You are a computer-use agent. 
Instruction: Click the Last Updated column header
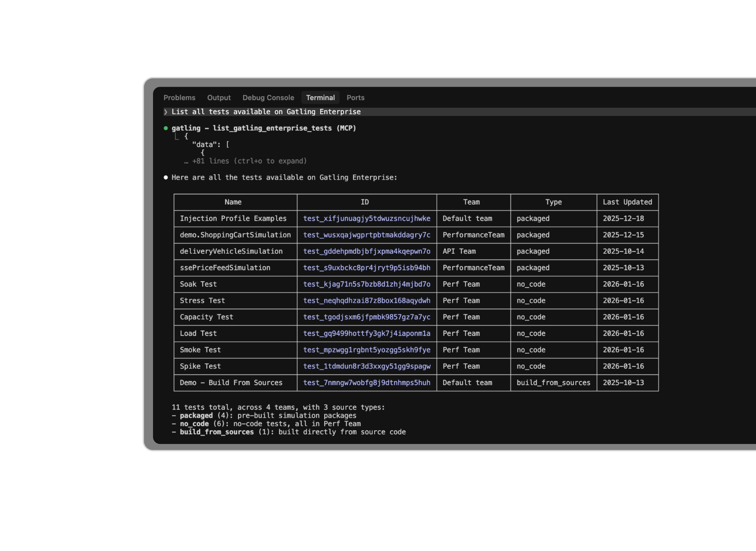627,202
